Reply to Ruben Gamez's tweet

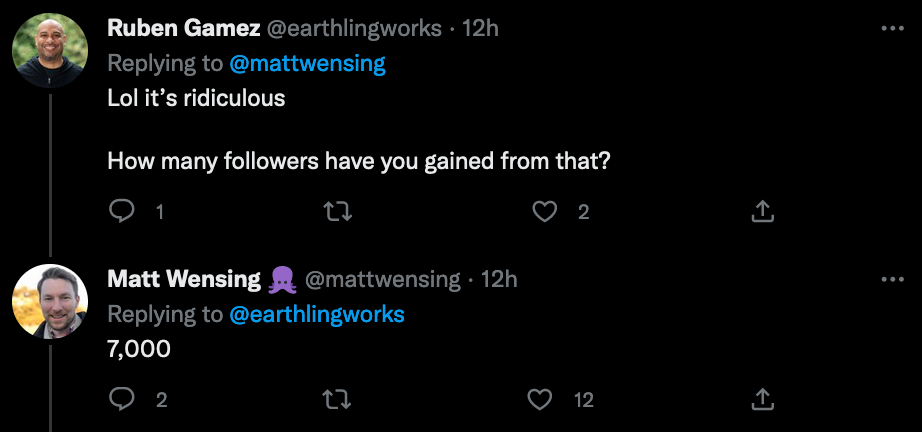[122, 211]
